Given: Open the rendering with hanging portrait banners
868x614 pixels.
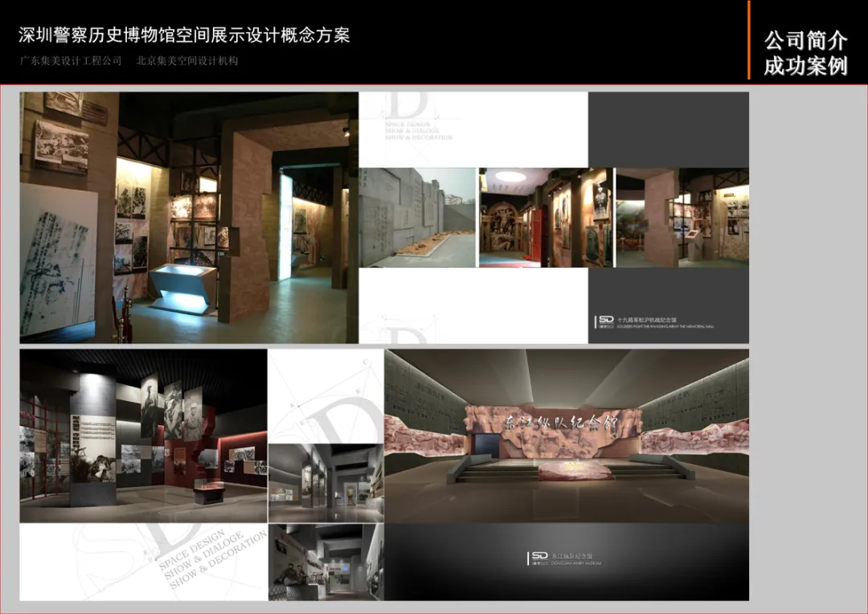Looking at the screenshot, I should (143, 436).
